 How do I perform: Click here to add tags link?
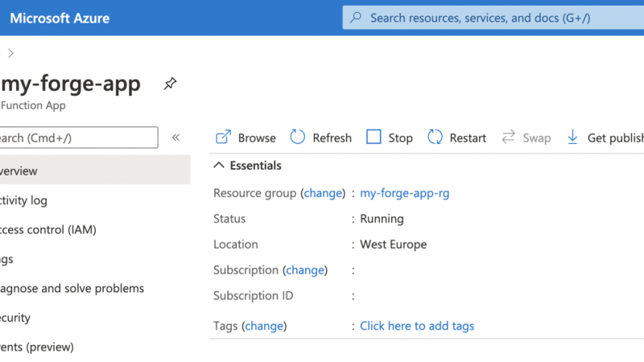[x=417, y=326]
